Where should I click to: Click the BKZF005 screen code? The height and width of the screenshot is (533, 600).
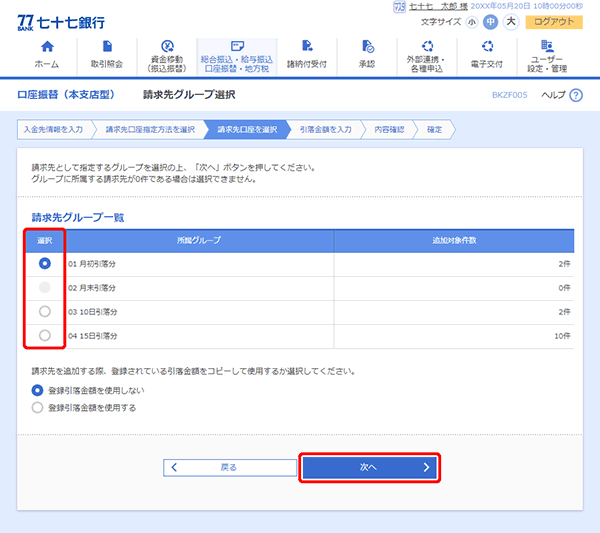(510, 95)
